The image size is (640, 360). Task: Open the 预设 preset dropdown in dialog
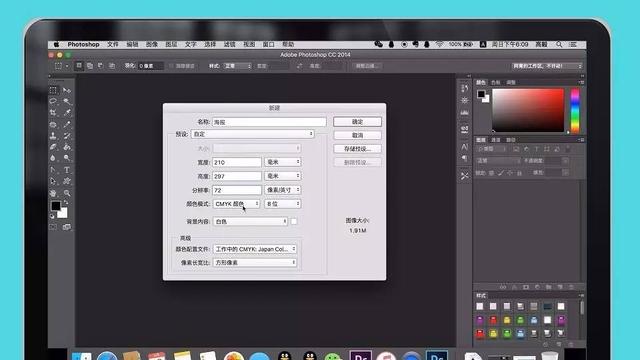253,134
